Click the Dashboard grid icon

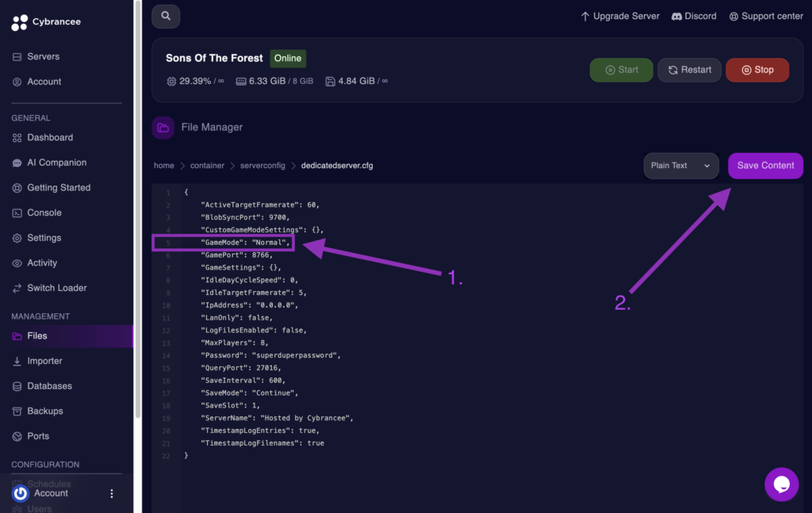17,138
